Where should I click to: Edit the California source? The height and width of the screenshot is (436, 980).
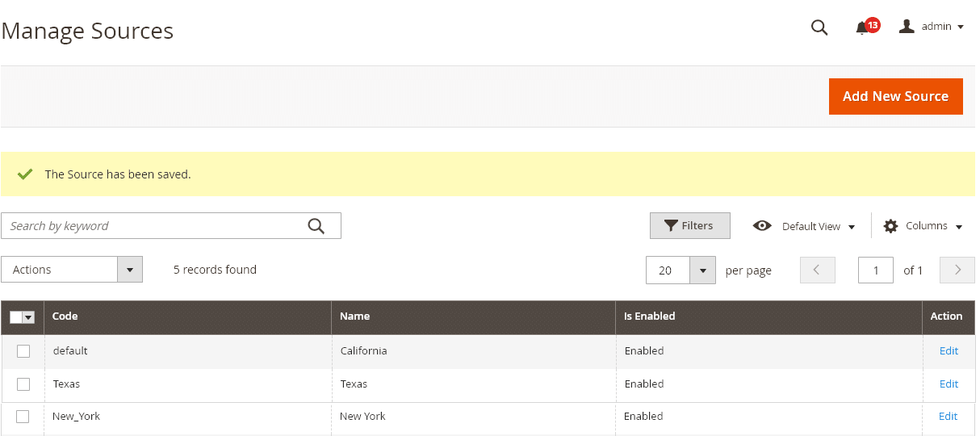click(x=949, y=350)
